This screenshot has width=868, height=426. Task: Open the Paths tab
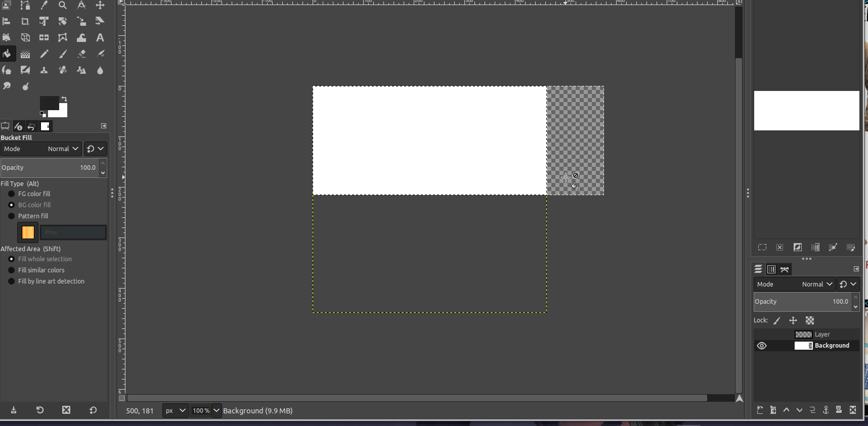pyautogui.click(x=785, y=269)
